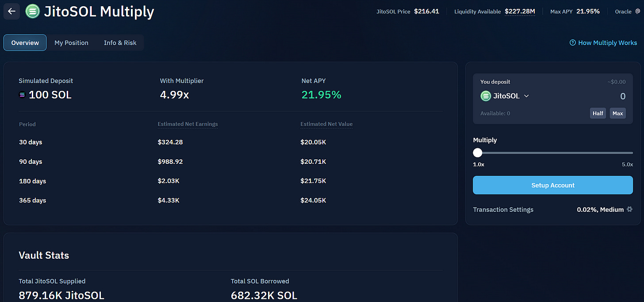Open transaction settings gear icon

pyautogui.click(x=629, y=209)
